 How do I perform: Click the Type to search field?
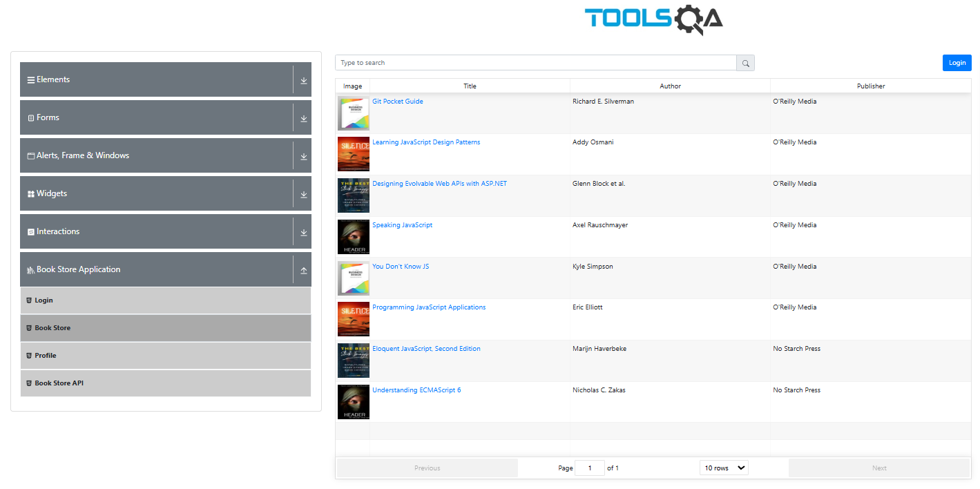coord(535,63)
